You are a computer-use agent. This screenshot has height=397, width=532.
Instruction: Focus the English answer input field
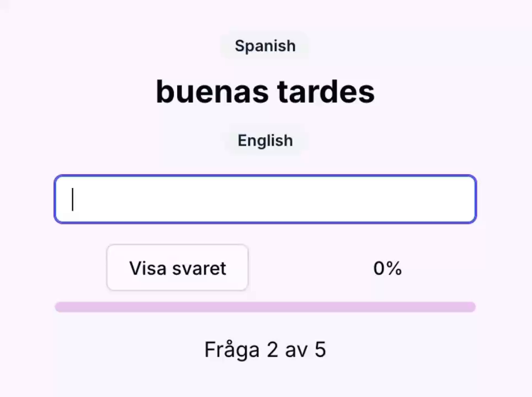[265, 199]
